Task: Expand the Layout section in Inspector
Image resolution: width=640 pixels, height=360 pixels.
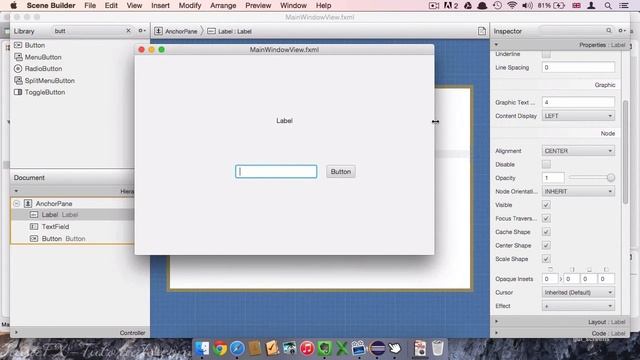Action: point(496,322)
